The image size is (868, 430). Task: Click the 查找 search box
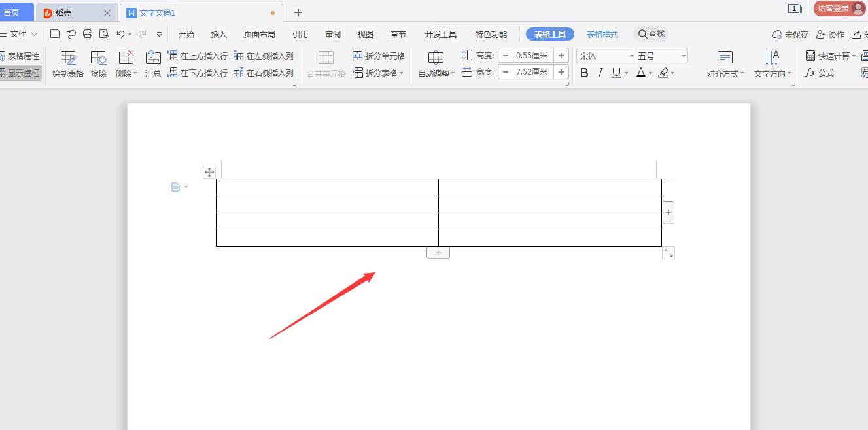pyautogui.click(x=651, y=34)
